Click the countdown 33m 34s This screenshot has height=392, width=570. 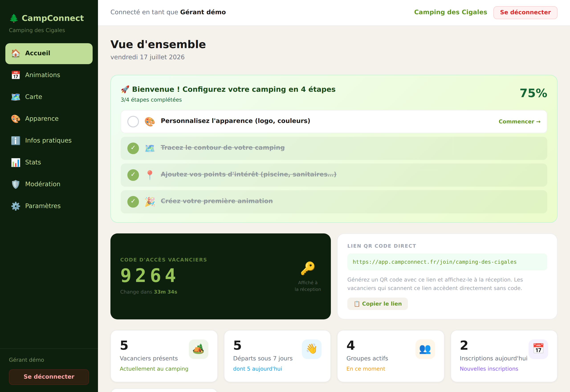165,292
